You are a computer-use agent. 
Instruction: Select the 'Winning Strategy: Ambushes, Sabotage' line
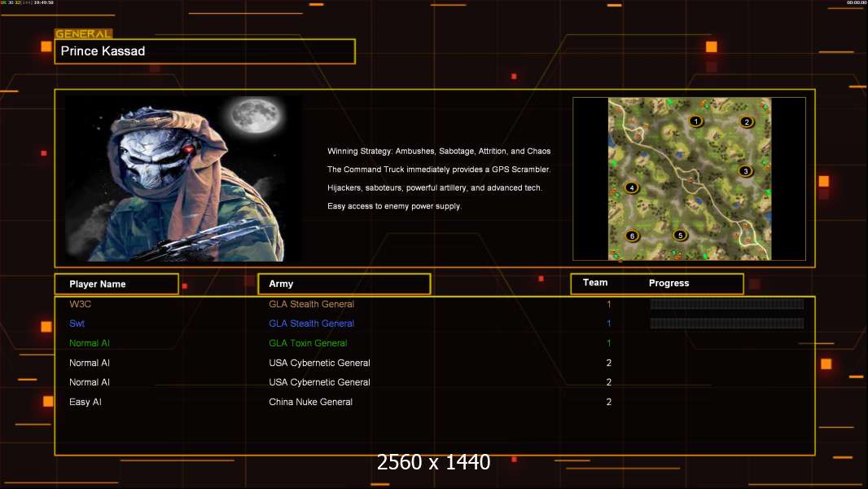pyautogui.click(x=439, y=152)
